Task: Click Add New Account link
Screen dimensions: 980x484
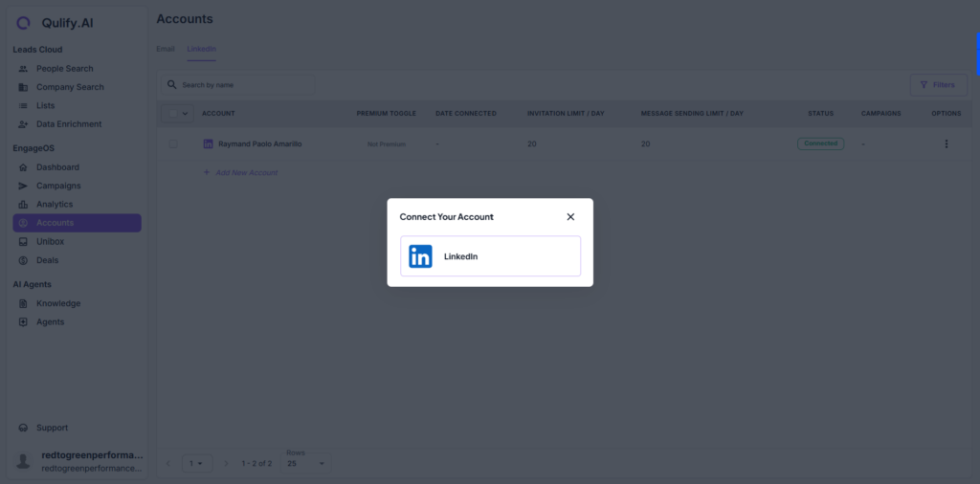Action: [x=246, y=172]
